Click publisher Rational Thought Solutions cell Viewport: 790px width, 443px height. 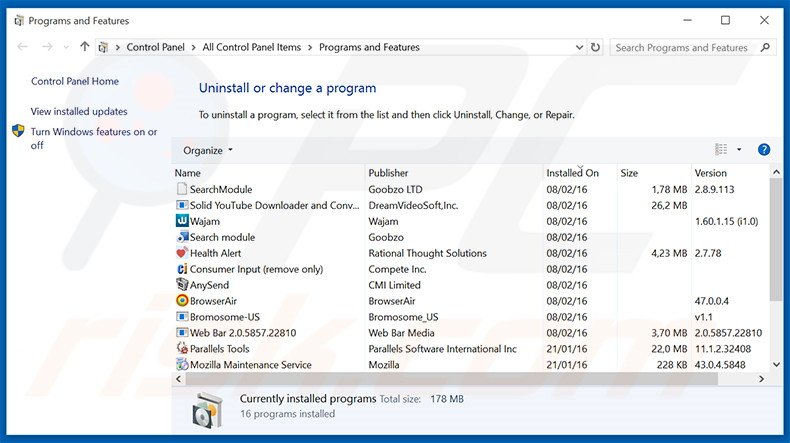[427, 253]
